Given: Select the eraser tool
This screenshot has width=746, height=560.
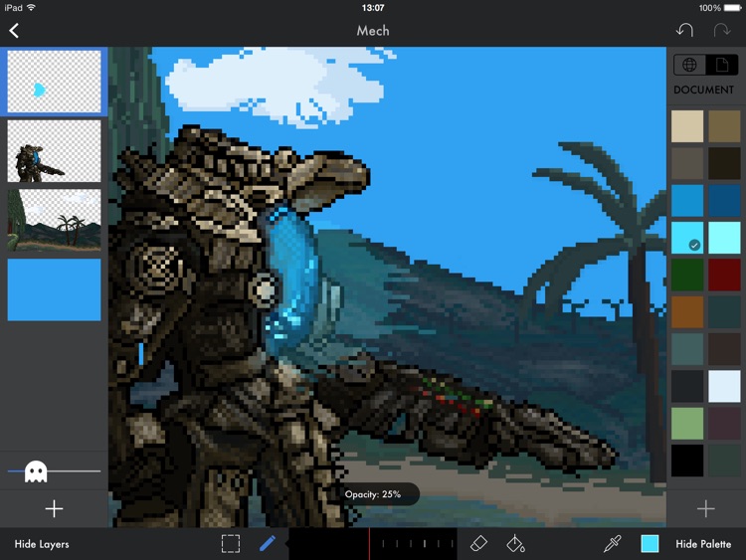Looking at the screenshot, I should point(478,543).
